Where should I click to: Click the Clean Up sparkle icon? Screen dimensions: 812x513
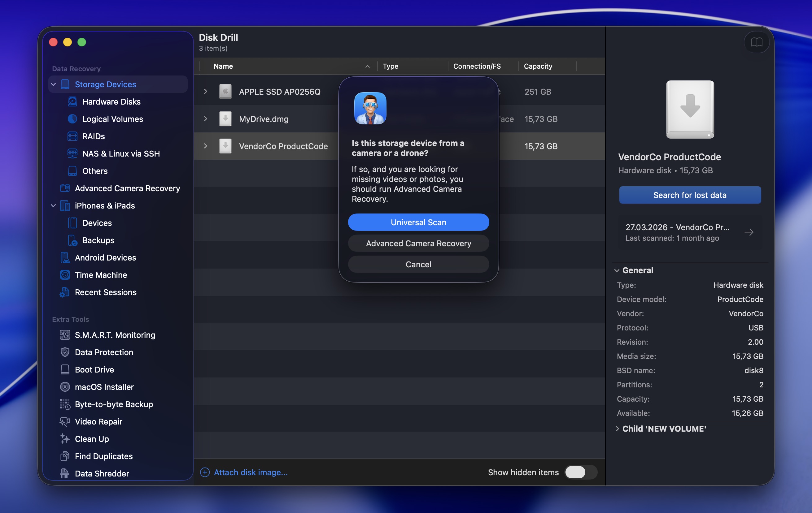[x=65, y=439]
